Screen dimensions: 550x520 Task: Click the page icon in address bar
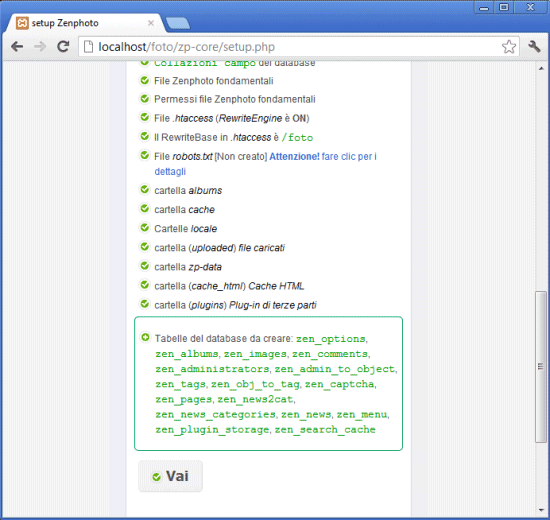pyautogui.click(x=88, y=47)
